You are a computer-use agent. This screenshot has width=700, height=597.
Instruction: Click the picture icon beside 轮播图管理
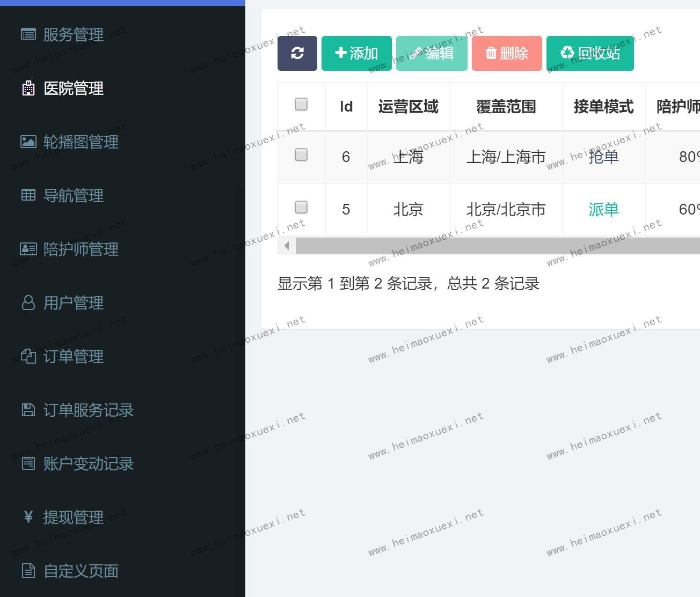(x=28, y=142)
